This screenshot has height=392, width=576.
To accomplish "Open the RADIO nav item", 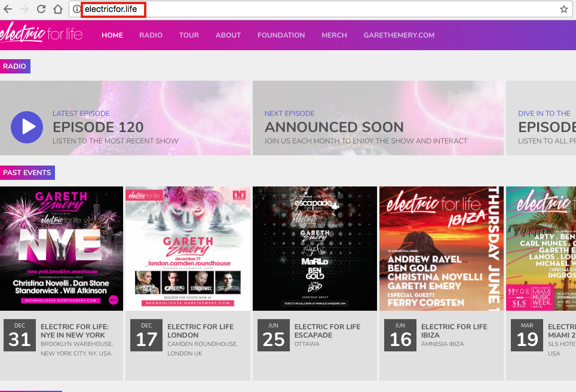I will [151, 35].
